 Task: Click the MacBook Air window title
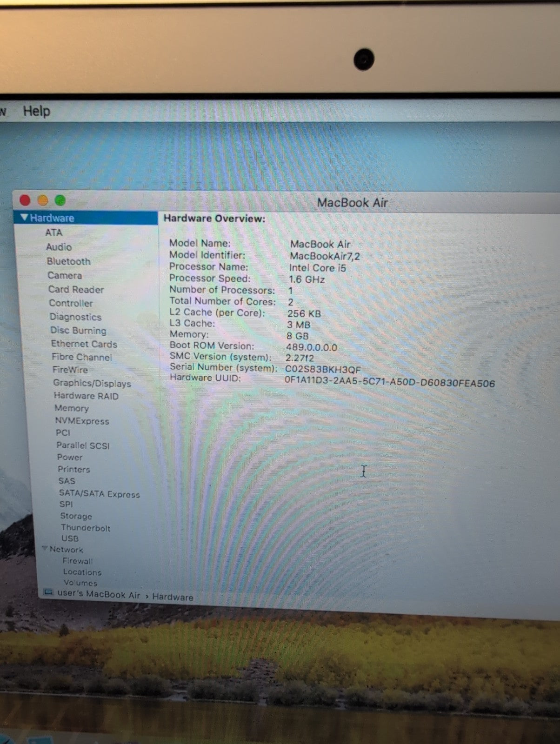click(x=352, y=203)
